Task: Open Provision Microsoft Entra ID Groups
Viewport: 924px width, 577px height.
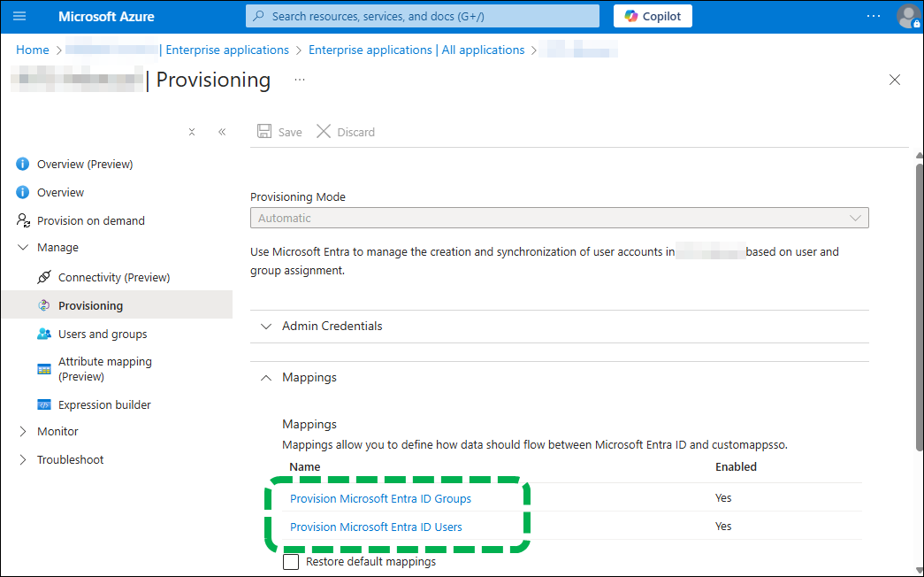Action: pos(380,498)
